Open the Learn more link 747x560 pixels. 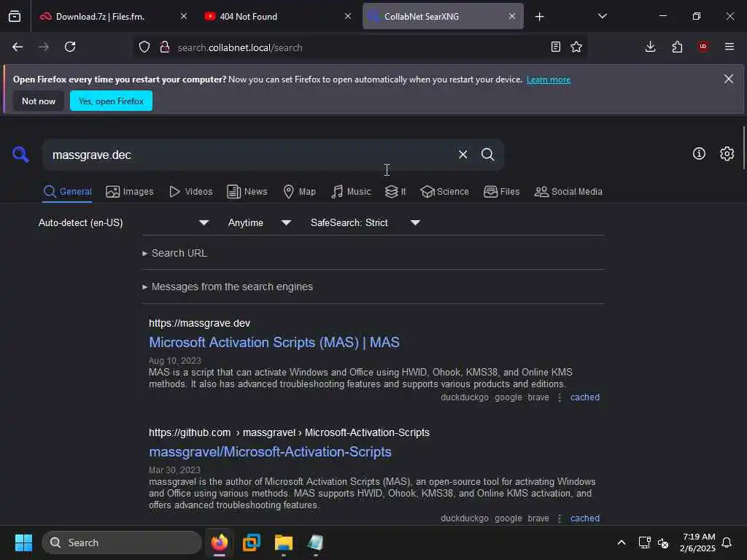coord(549,79)
